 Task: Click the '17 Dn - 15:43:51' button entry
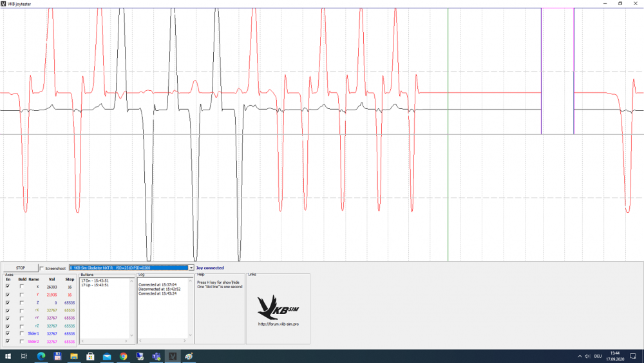coord(95,280)
